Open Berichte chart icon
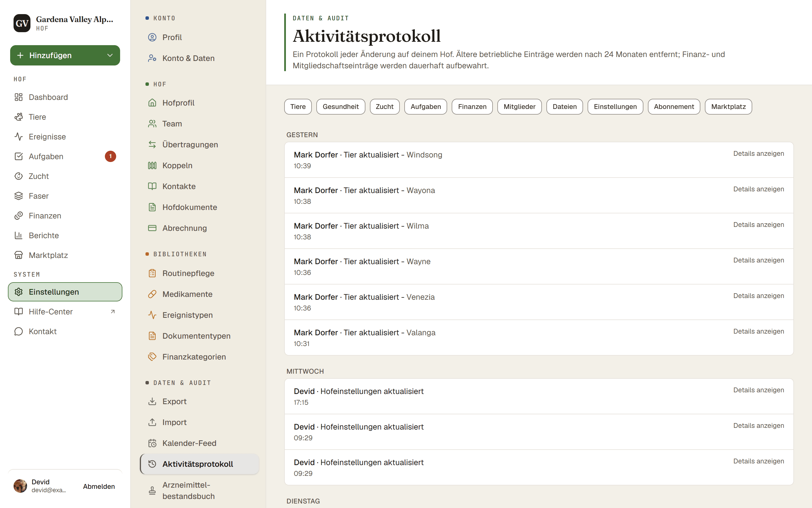The width and height of the screenshot is (812, 508). 18,236
